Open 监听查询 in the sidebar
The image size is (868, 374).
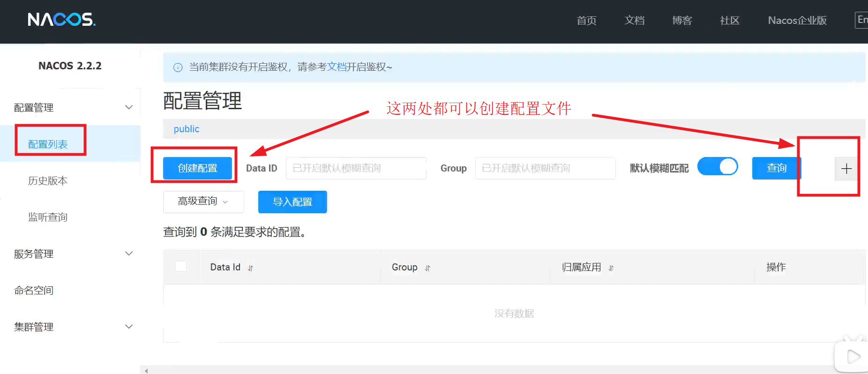(x=48, y=217)
